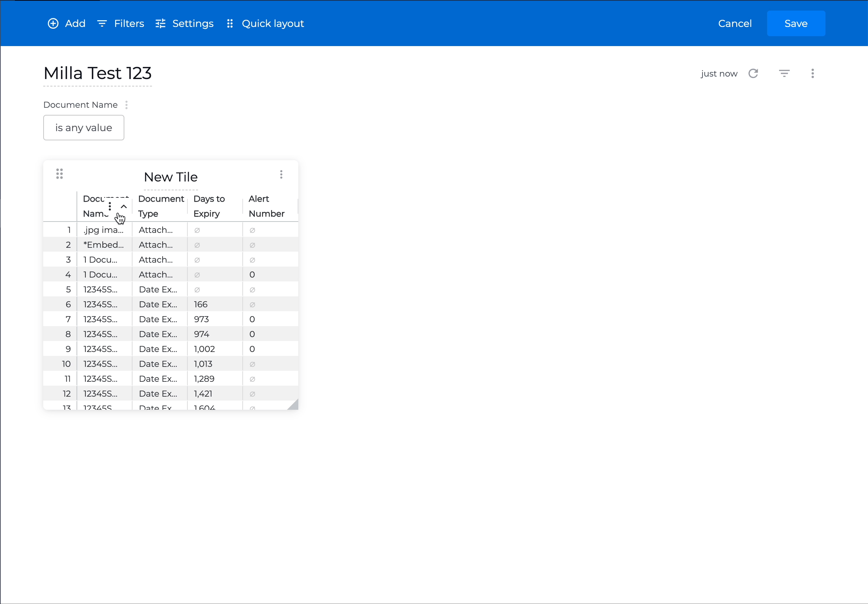Cancel dashboard editing
This screenshot has height=604, width=868.
coord(734,23)
